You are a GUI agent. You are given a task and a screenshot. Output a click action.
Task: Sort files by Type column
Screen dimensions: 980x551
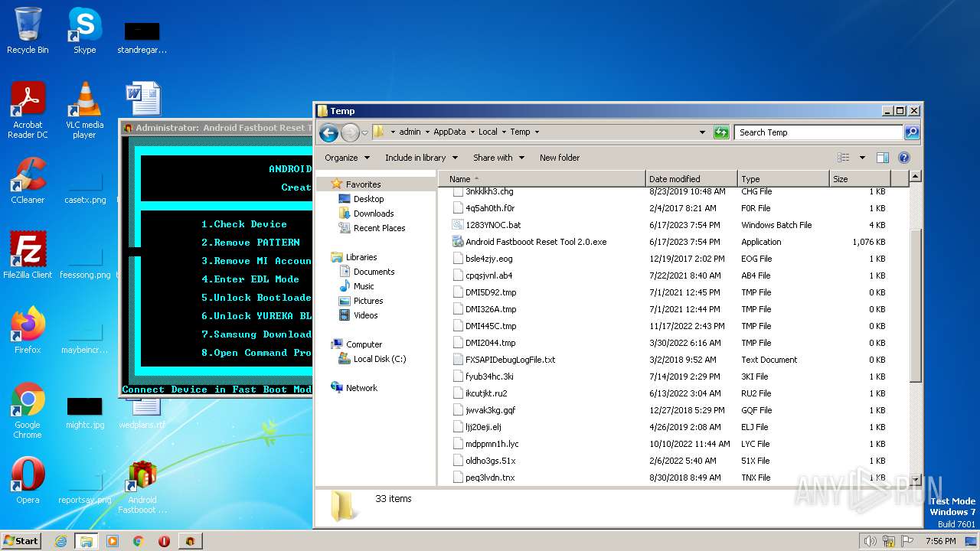[783, 179]
